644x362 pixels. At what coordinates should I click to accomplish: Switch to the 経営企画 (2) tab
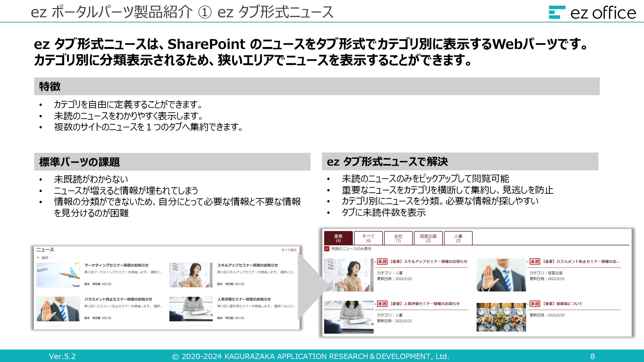(x=428, y=238)
